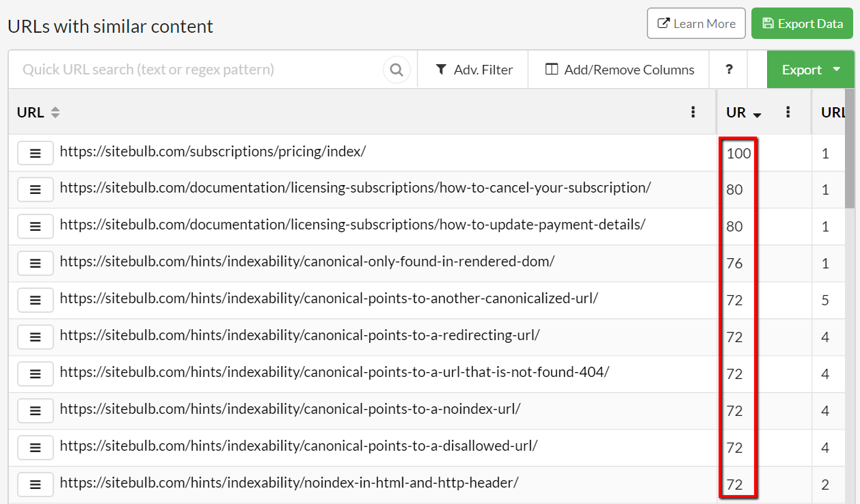The width and height of the screenshot is (860, 504).
Task: Open URL column options kebab menu
Action: coord(693,113)
